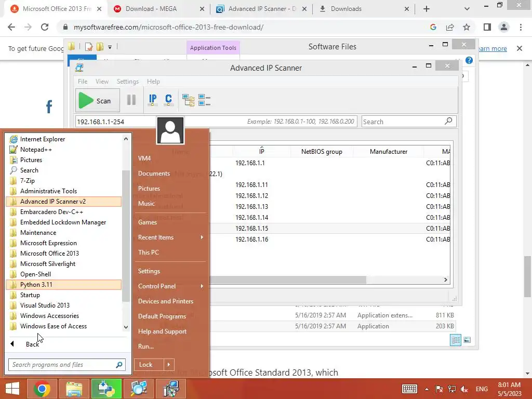Open File Explorer from taskbar
The image size is (532, 399).
74,389
